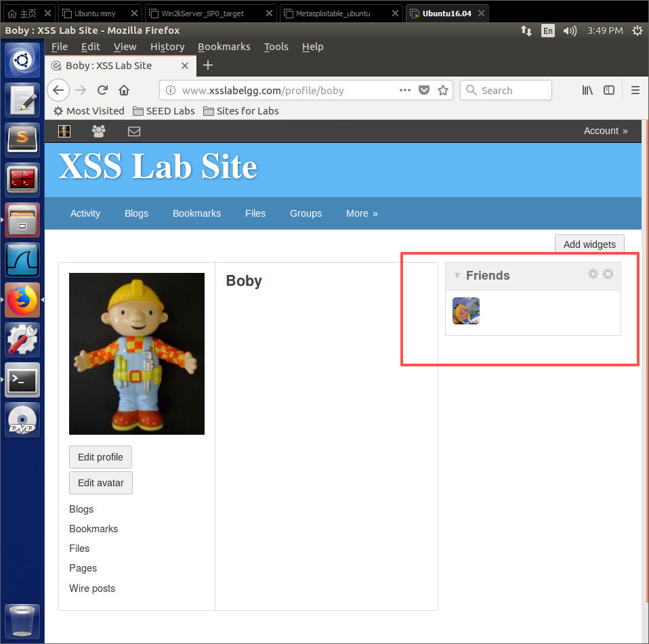
Task: Open the Activity page
Action: (x=85, y=213)
